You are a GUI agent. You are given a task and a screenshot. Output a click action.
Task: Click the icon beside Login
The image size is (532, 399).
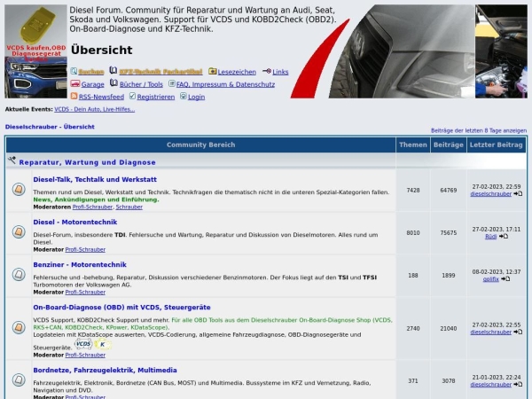pyautogui.click(x=184, y=96)
